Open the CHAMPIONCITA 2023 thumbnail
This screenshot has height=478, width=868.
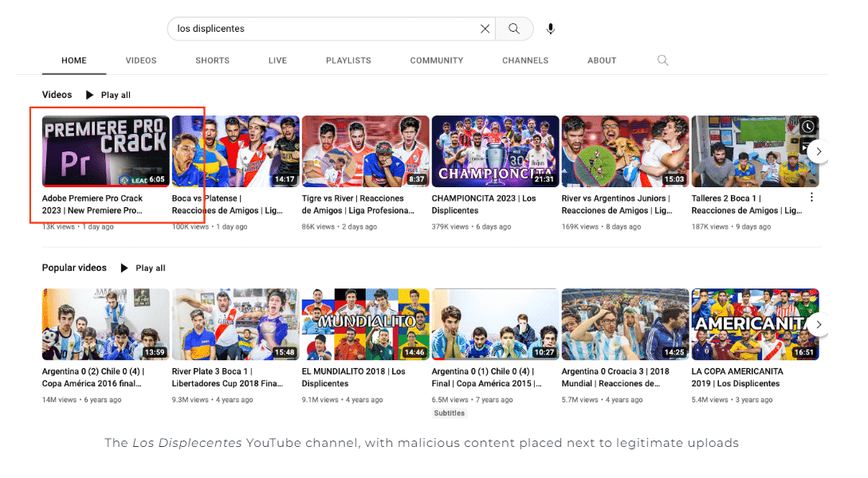click(496, 151)
